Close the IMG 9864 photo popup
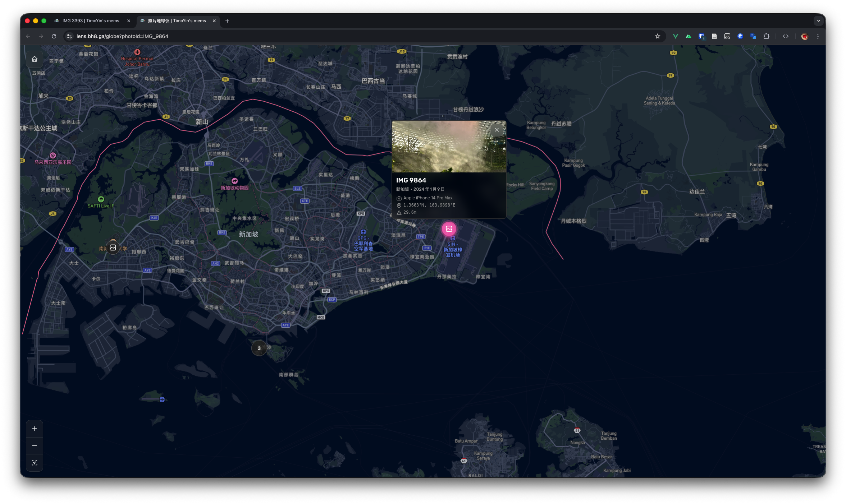 click(497, 130)
